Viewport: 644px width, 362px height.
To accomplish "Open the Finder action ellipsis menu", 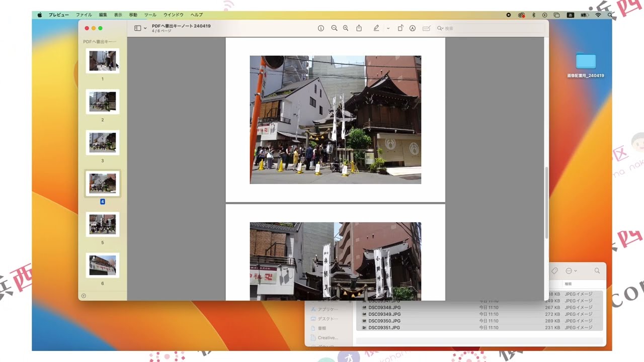I will click(x=571, y=270).
